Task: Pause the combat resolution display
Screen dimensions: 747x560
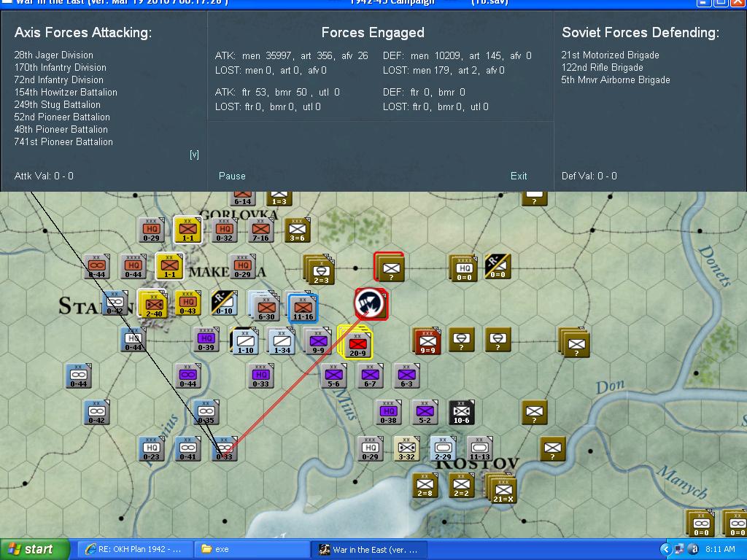Action: point(232,176)
